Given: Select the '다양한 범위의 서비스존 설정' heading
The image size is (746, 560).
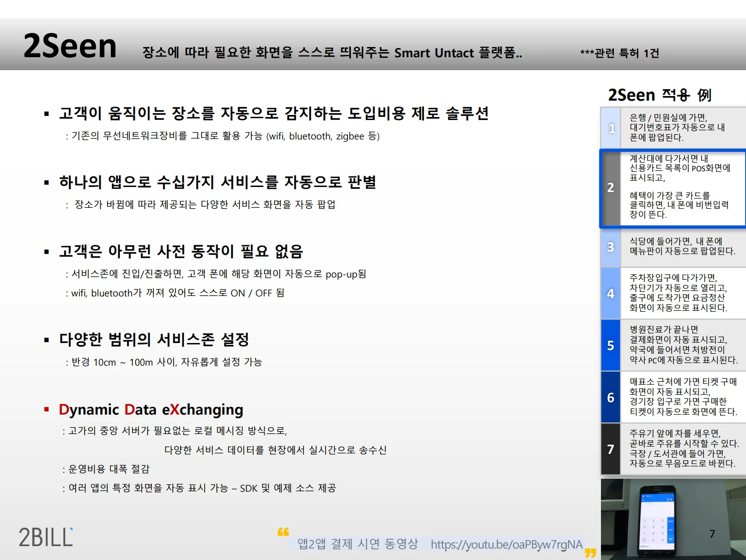Looking at the screenshot, I should [x=154, y=340].
